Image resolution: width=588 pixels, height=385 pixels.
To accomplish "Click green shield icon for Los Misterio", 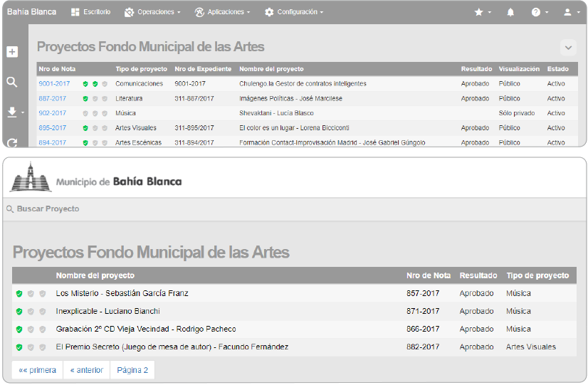I will coord(19,293).
